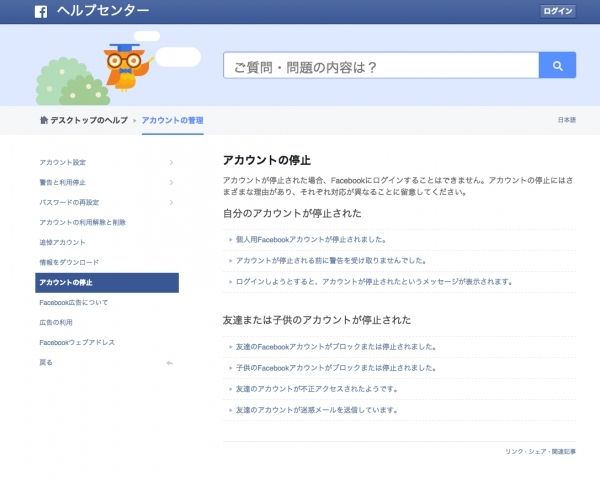This screenshot has height=480, width=600.
Task: Click the Facebook logo icon
Action: (x=41, y=12)
